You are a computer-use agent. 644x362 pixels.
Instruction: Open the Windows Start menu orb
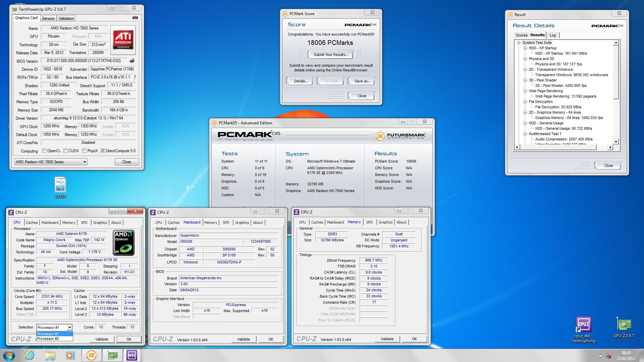click(9, 355)
